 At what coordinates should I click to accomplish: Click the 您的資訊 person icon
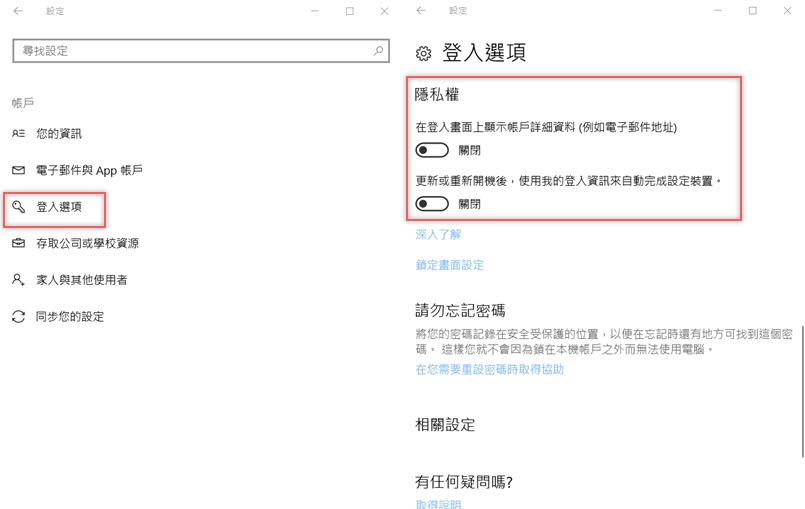18,134
